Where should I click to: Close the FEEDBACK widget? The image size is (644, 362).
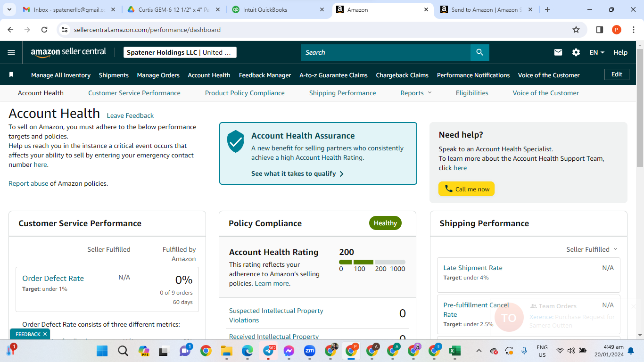click(45, 334)
